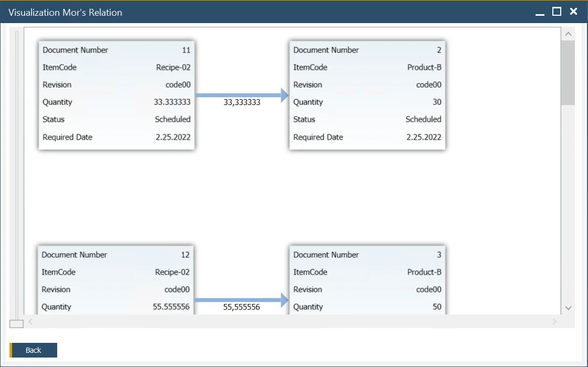Close the Visualization Mor's Relation window
Viewport: 588px width, 367px height.
click(573, 12)
